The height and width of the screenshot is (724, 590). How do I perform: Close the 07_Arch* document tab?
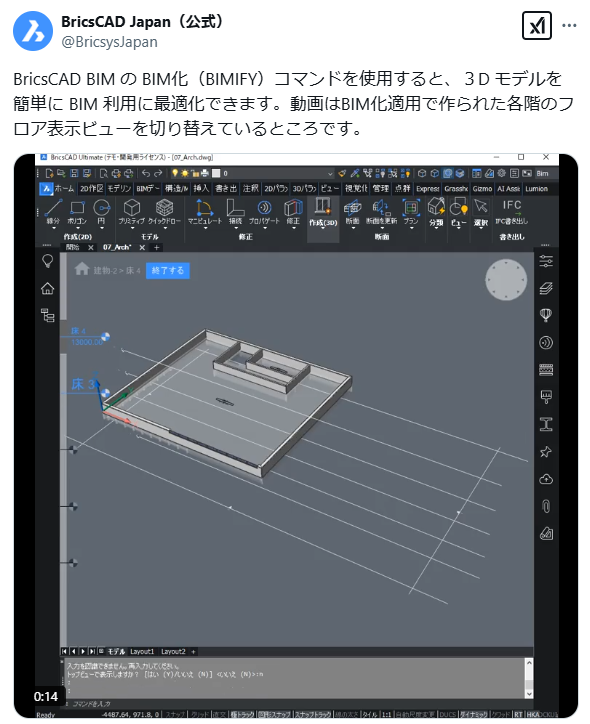pyautogui.click(x=142, y=247)
